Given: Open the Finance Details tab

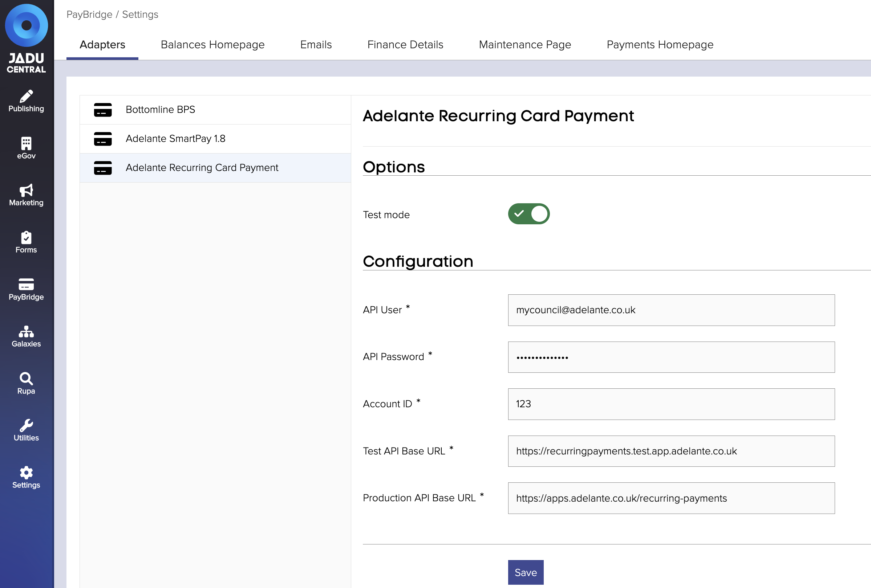Looking at the screenshot, I should (x=405, y=45).
